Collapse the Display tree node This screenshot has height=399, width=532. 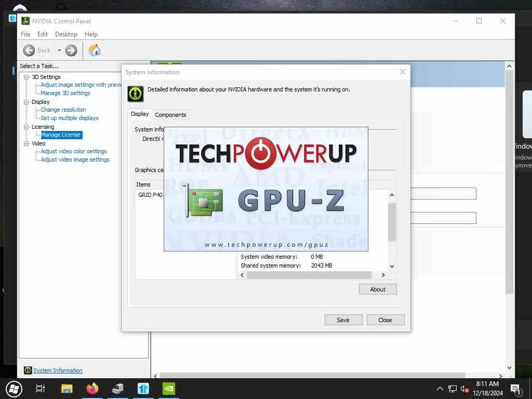(x=26, y=102)
